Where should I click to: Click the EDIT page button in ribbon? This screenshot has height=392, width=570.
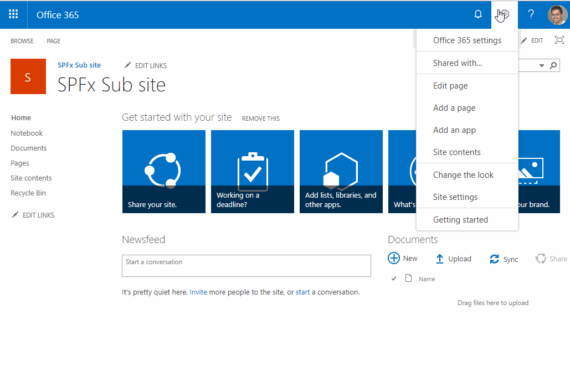532,40
